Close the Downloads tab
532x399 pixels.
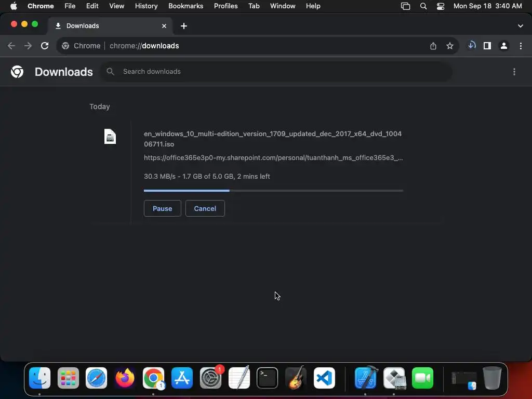164,26
